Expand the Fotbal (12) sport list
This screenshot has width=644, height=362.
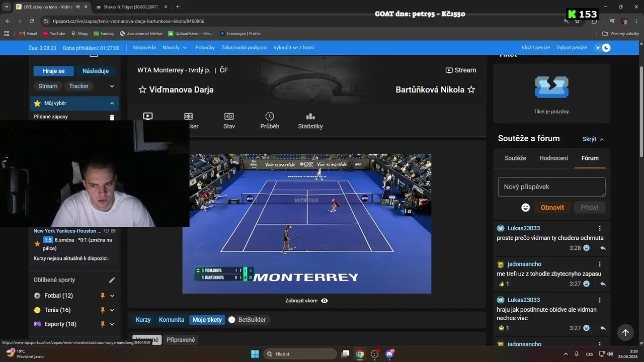pyautogui.click(x=112, y=296)
